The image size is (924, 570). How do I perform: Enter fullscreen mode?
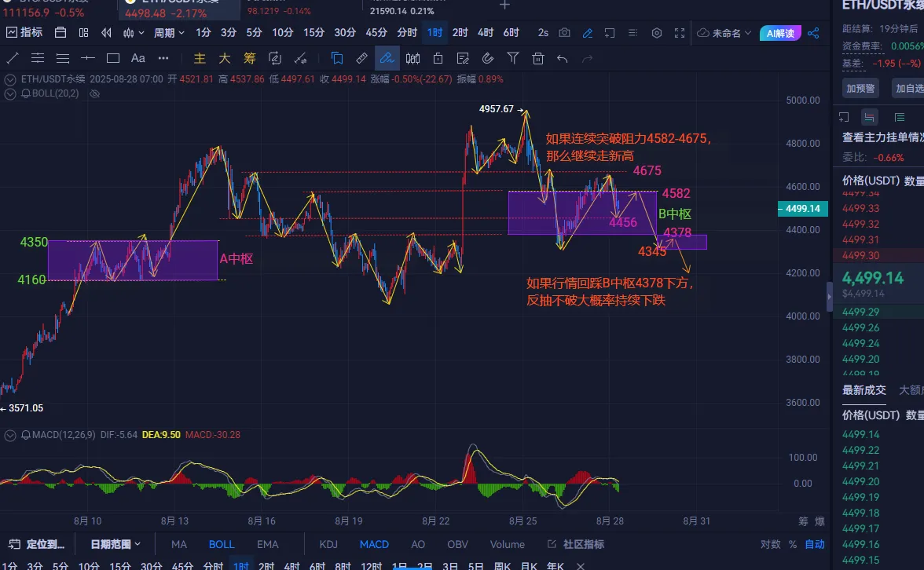click(x=680, y=33)
